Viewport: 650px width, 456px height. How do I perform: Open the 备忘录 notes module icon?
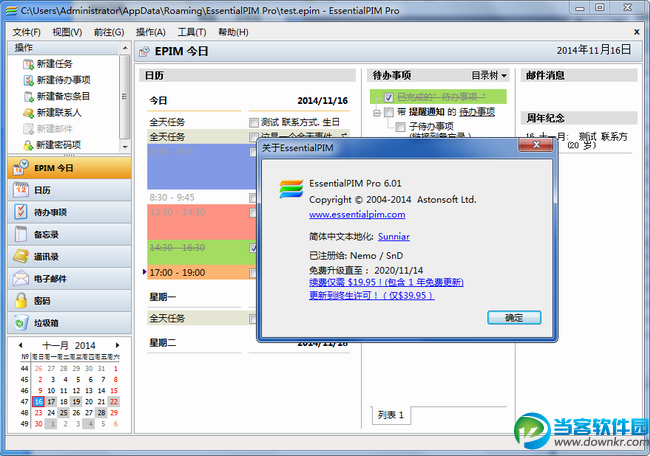21,234
